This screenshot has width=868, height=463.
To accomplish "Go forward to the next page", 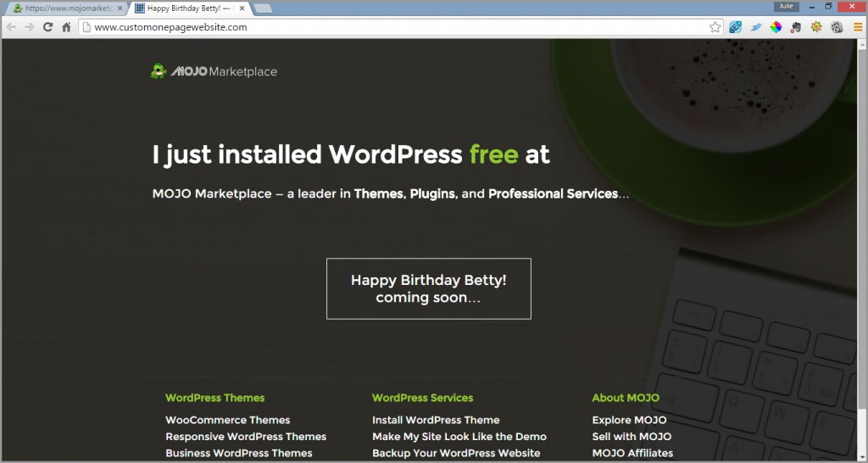I will coord(30,27).
